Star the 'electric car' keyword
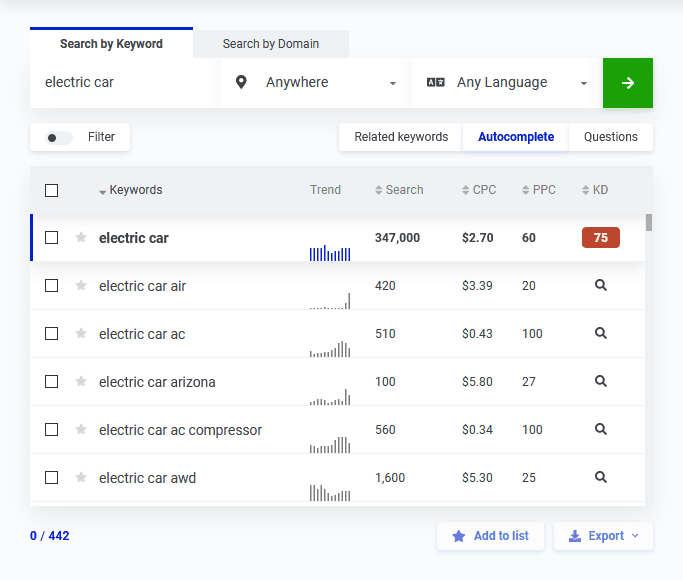The height and width of the screenshot is (580, 683). click(x=81, y=237)
